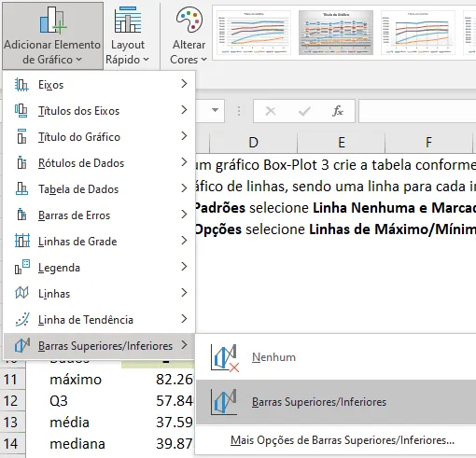Image resolution: width=476 pixels, height=458 pixels.
Task: Open the Alterar Cores palette
Action: 189,35
